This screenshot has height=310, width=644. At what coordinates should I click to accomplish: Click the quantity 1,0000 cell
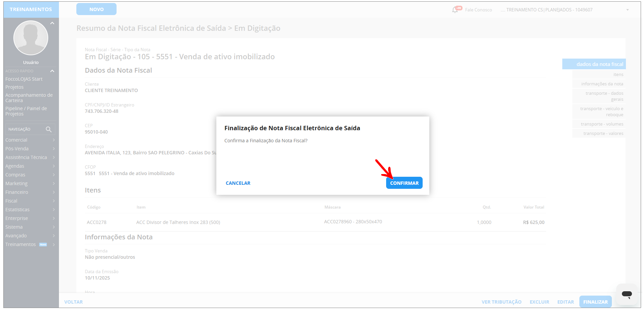point(484,222)
